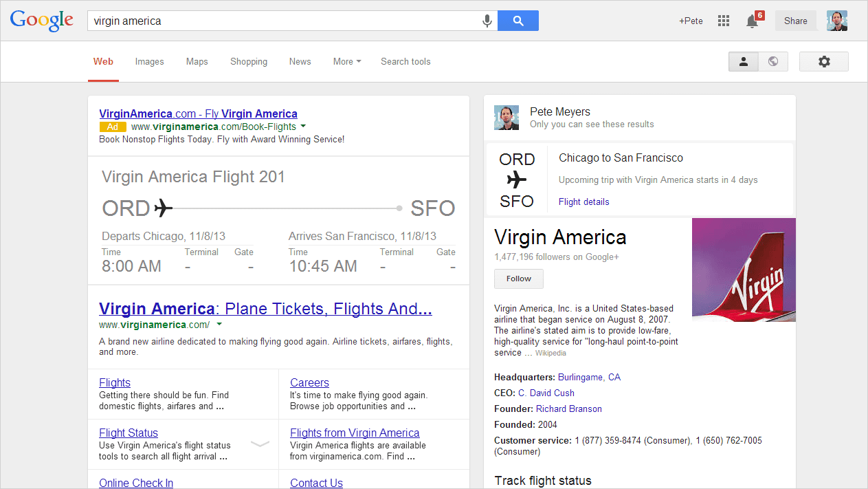Switch to personal results view
This screenshot has width=868, height=489.
click(x=743, y=61)
